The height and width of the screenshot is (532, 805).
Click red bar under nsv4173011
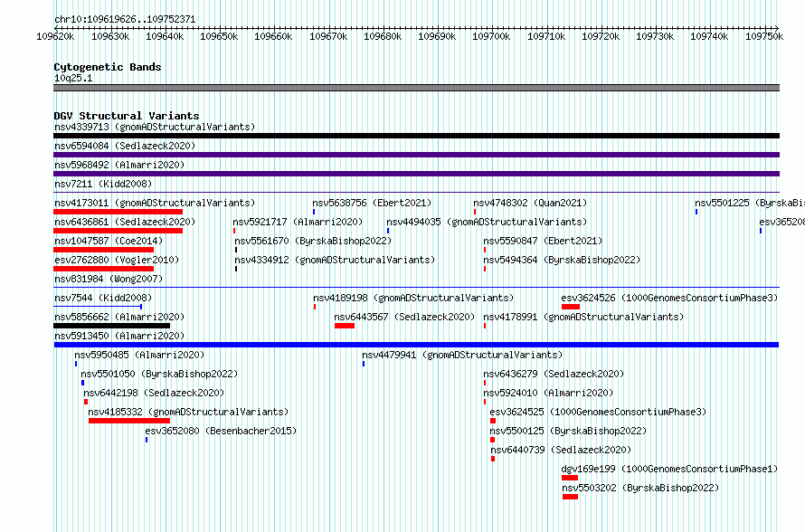(118, 212)
